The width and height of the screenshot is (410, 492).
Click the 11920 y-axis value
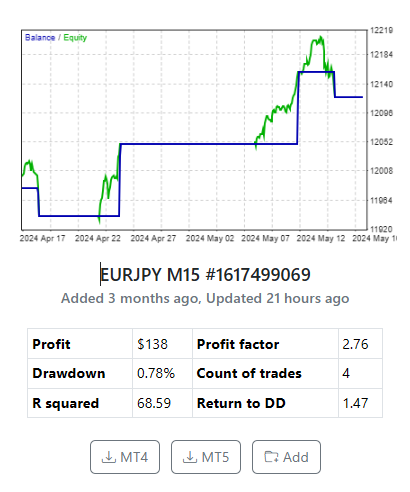pos(381,229)
